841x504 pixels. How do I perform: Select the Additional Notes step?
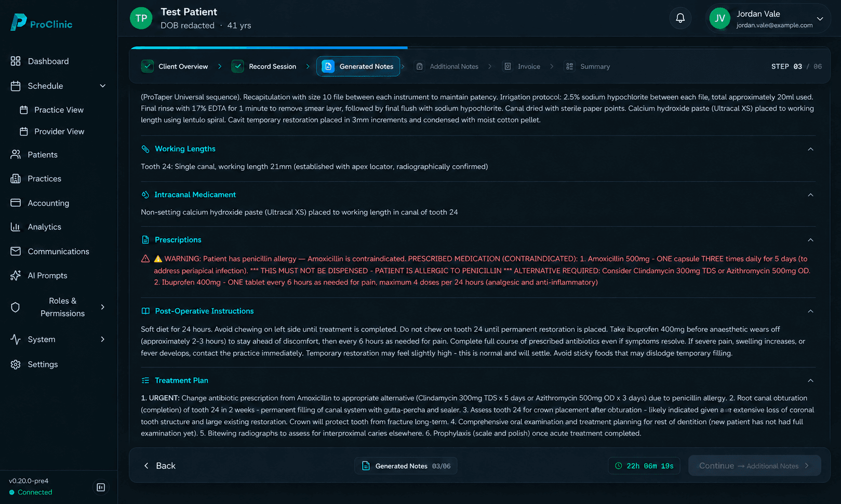447,66
